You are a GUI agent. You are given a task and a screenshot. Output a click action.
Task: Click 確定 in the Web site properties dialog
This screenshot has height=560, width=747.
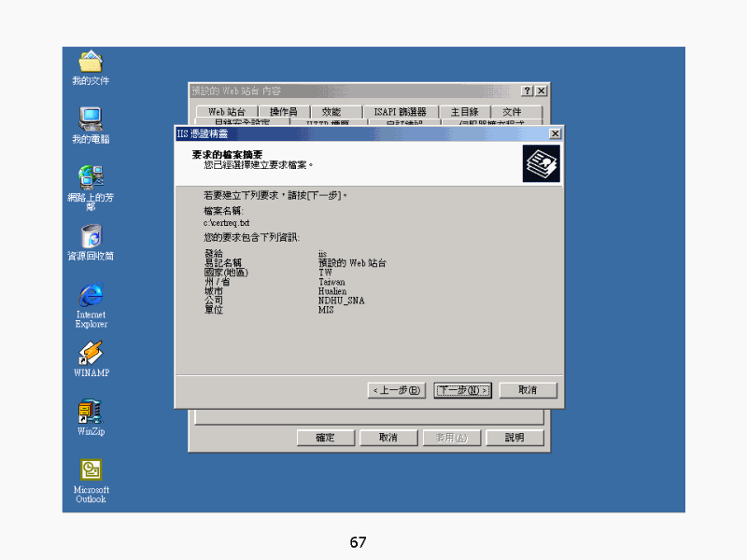(325, 437)
